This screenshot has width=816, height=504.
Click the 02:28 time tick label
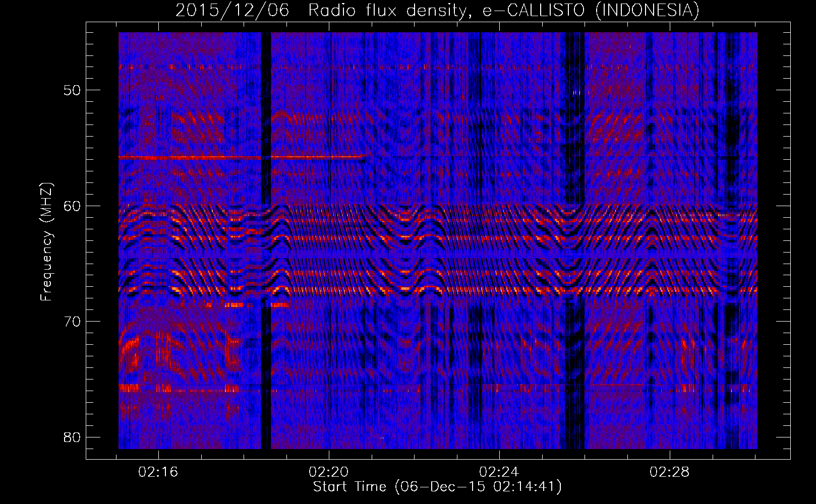670,472
